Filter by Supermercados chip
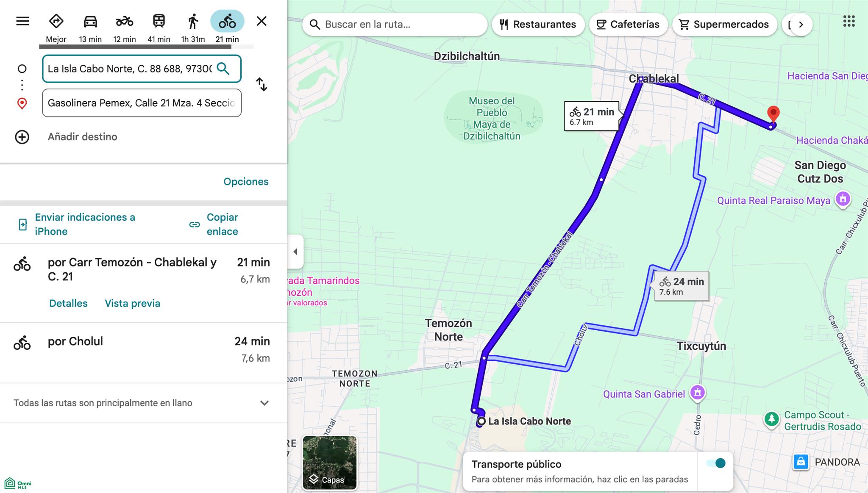 [724, 25]
